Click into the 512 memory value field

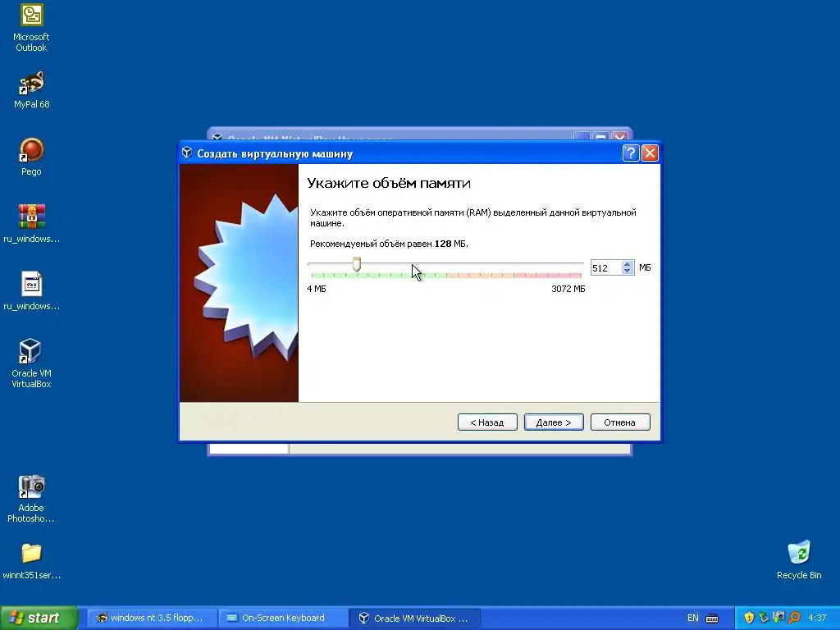(606, 268)
